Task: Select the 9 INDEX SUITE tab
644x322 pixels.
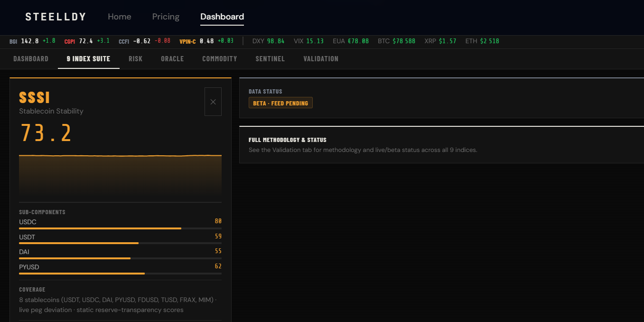Action: coord(88,59)
